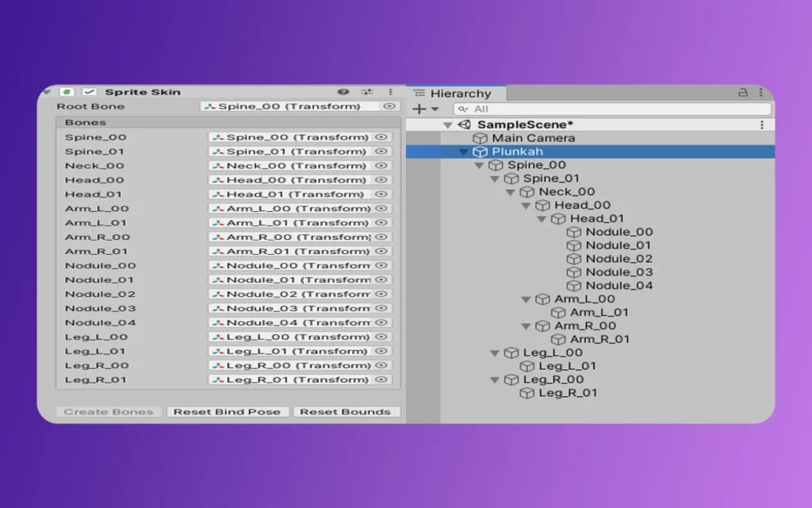
Task: Click the Hierarchy panel lock icon
Action: pyautogui.click(x=743, y=93)
